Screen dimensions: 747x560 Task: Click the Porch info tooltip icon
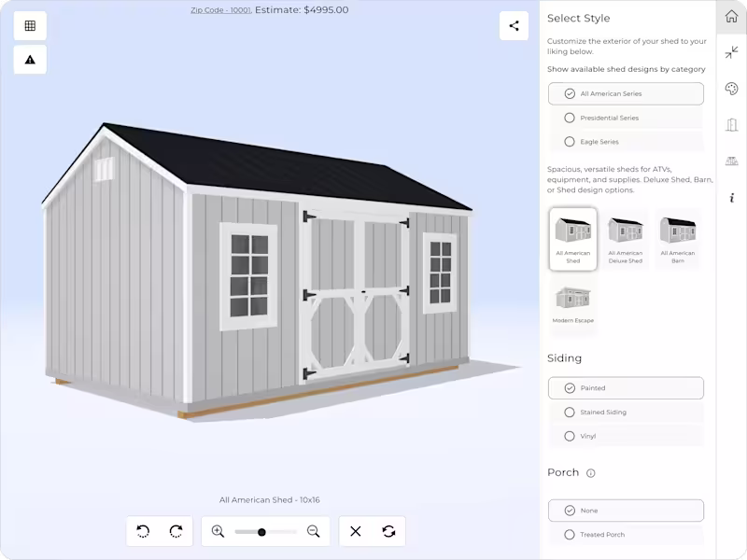[592, 473]
